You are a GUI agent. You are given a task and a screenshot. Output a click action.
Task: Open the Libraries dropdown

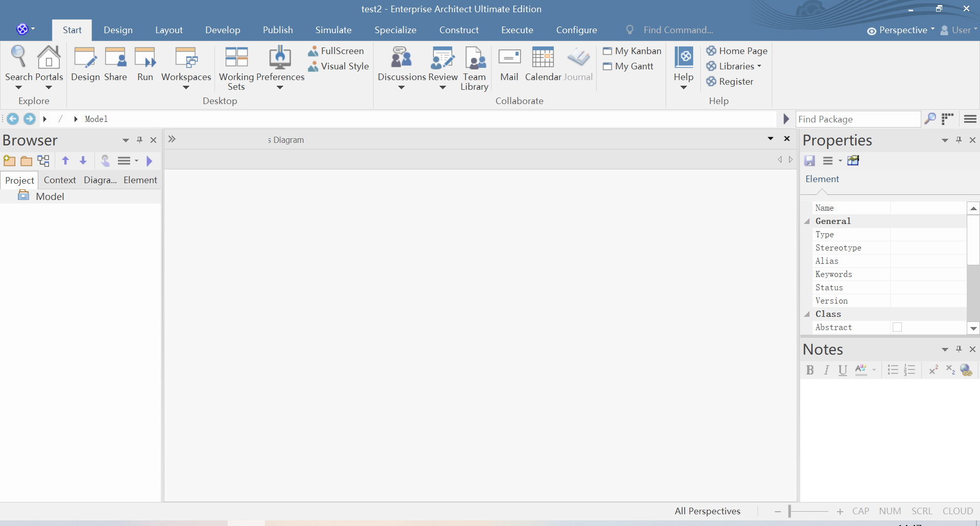(x=734, y=66)
